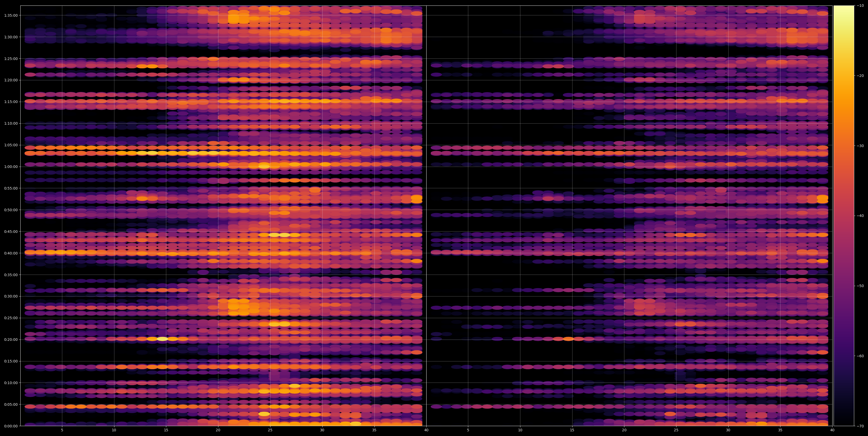Click the −10 colorbar tick label
The image size is (868, 436).
tap(860, 6)
